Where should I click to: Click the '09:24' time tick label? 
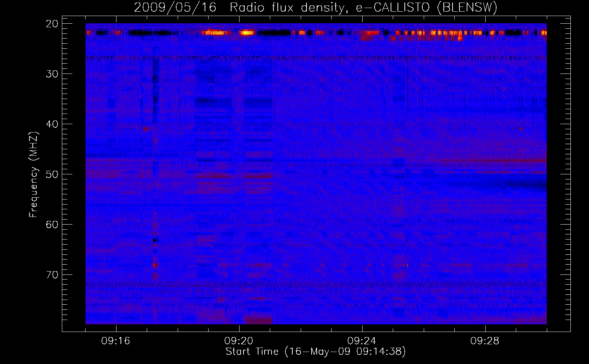pos(362,341)
